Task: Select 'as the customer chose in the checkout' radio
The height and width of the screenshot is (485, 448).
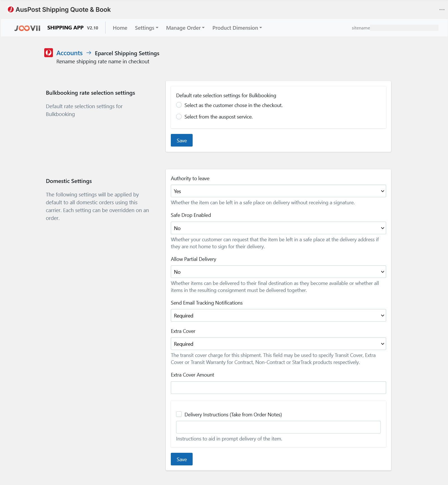Action: 179,105
